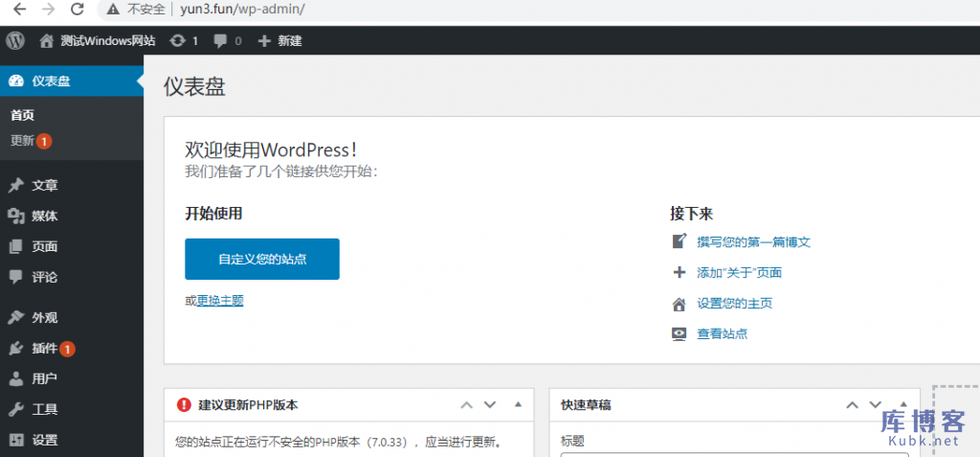Open the 查看站点 link
The height and width of the screenshot is (457, 980).
click(722, 334)
